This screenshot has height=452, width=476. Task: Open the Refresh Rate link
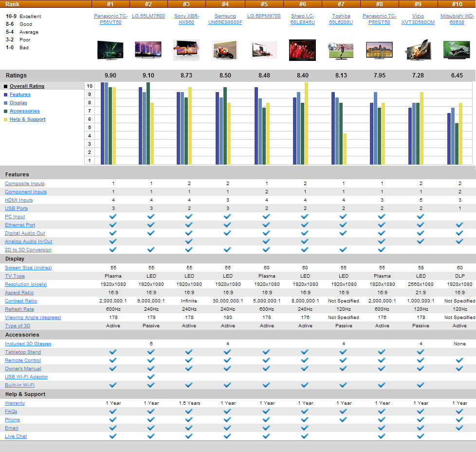(19, 309)
